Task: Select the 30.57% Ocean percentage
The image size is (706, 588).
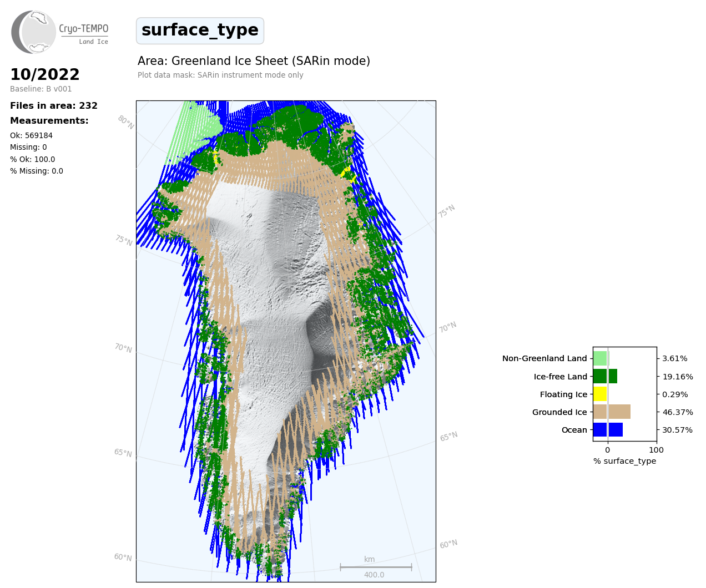Action: [678, 430]
